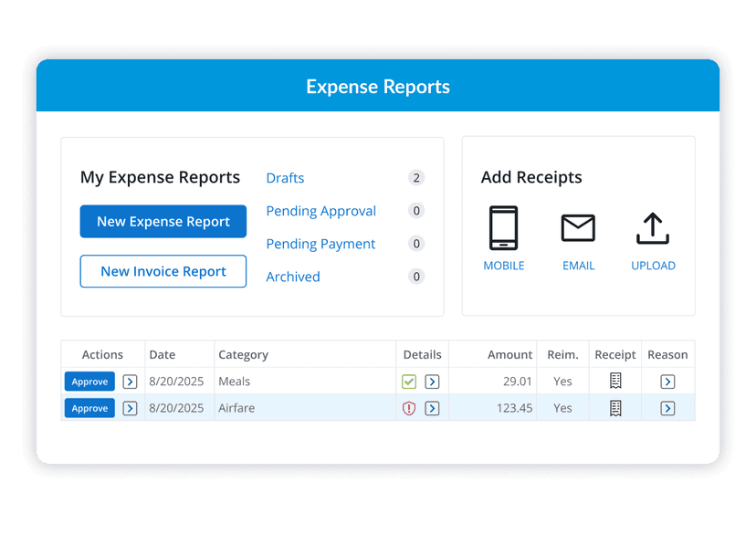Toggle approval status of the Airfare expense
This screenshot has width=756, height=545.
89,408
